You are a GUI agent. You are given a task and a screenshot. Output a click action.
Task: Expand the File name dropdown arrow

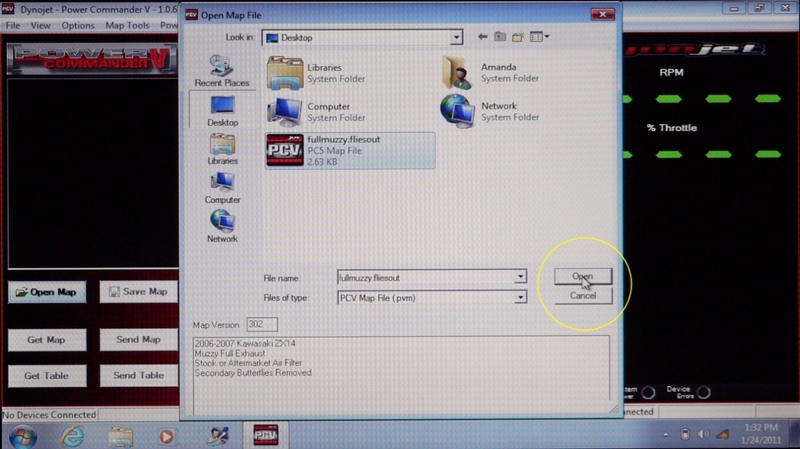(520, 277)
